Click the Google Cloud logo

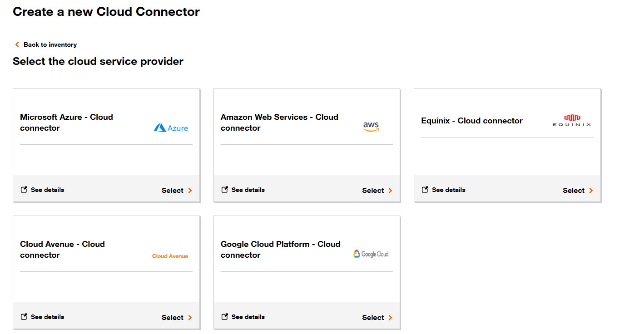[x=371, y=254]
